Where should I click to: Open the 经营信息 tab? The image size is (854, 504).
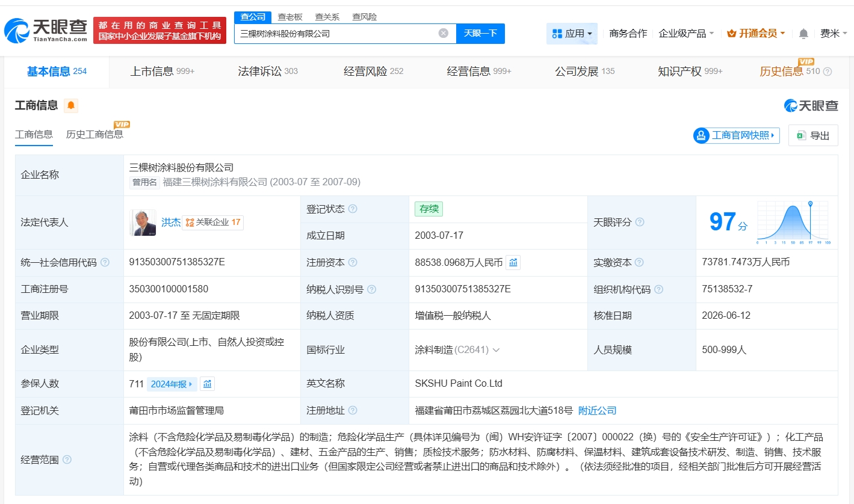[479, 72]
